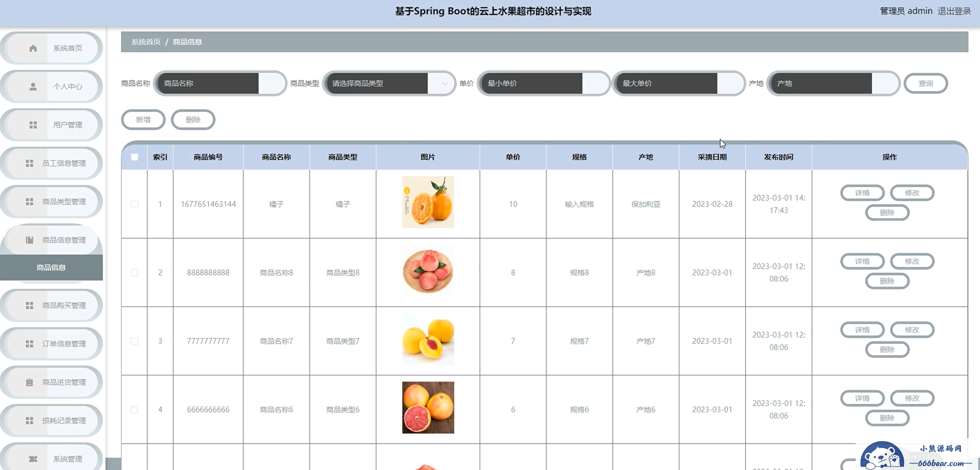Toggle the select-all checkbox in table header

click(135, 157)
